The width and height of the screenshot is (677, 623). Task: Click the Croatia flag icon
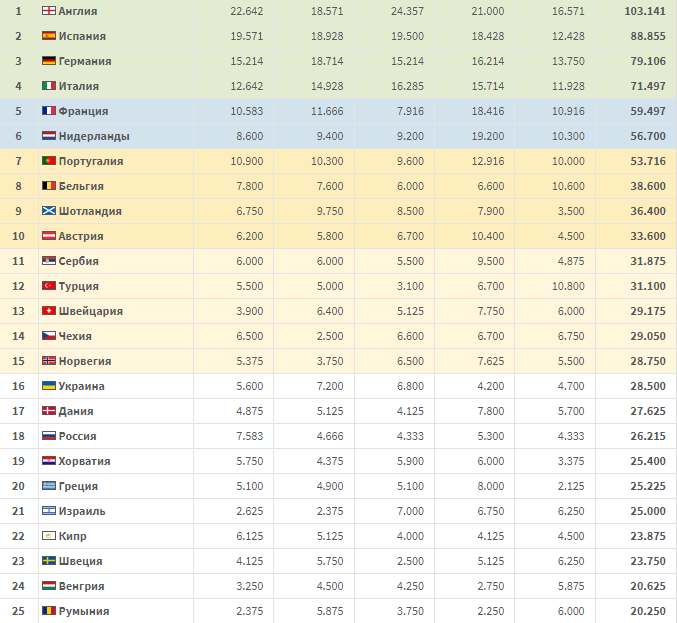[49, 461]
